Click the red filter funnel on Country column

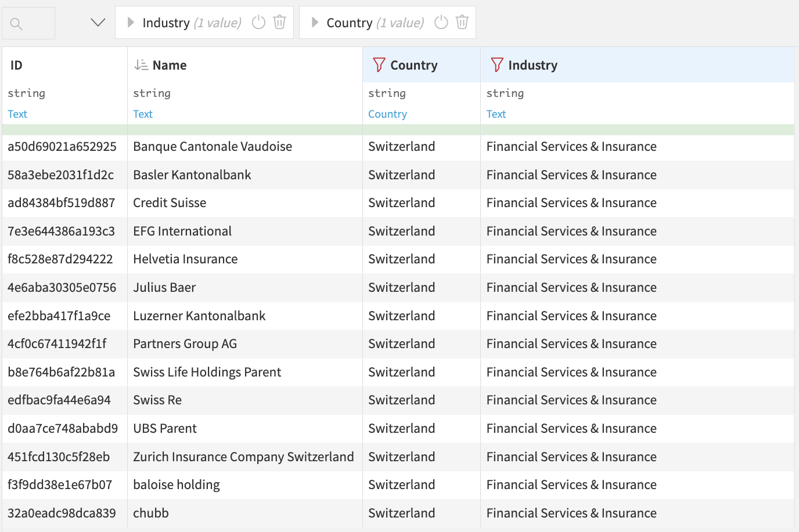pyautogui.click(x=378, y=65)
